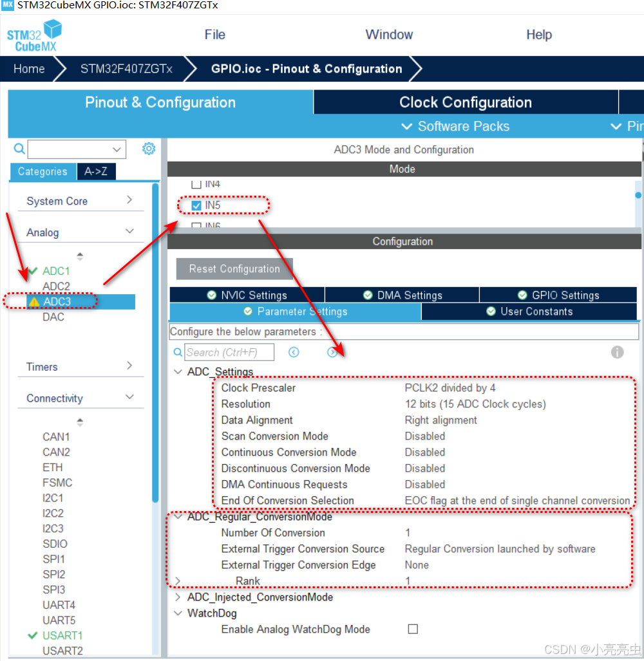
Task: Click Continuous Conversion Mode 'Disabled' value
Action: point(424,452)
